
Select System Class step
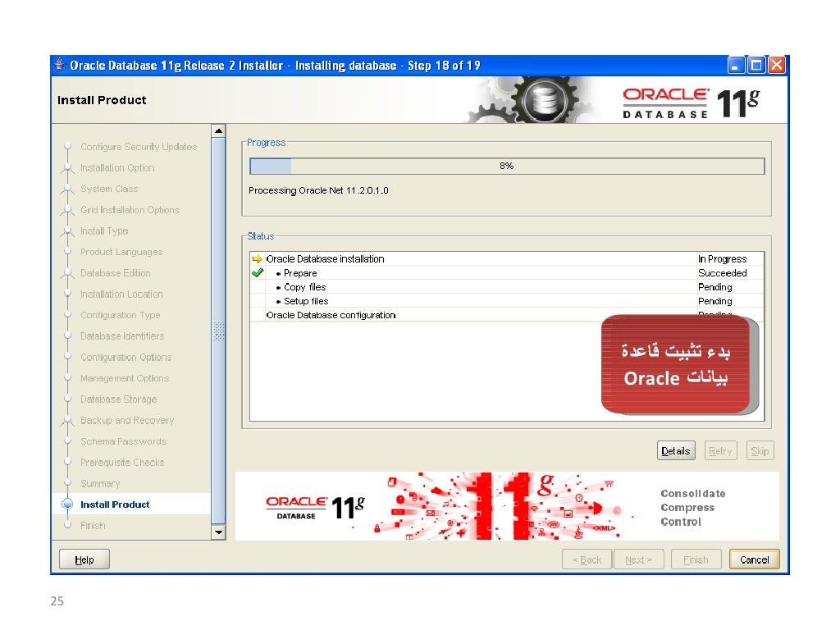tap(109, 189)
